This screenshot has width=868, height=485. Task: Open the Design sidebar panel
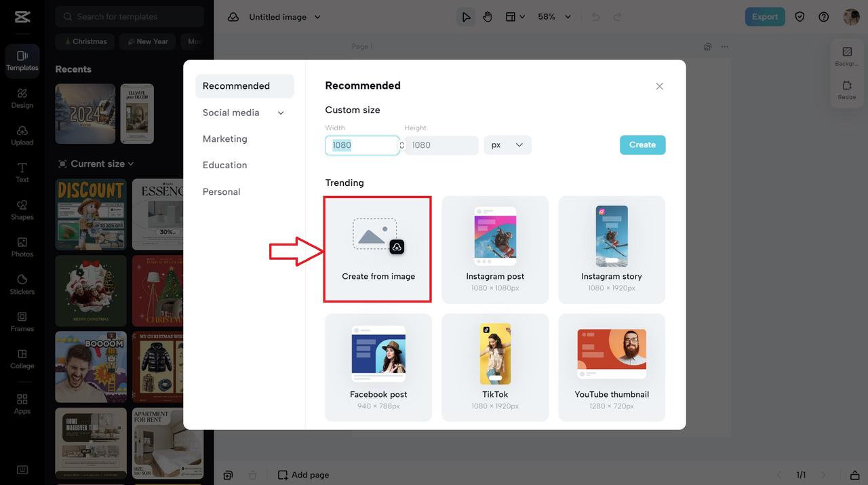22,98
